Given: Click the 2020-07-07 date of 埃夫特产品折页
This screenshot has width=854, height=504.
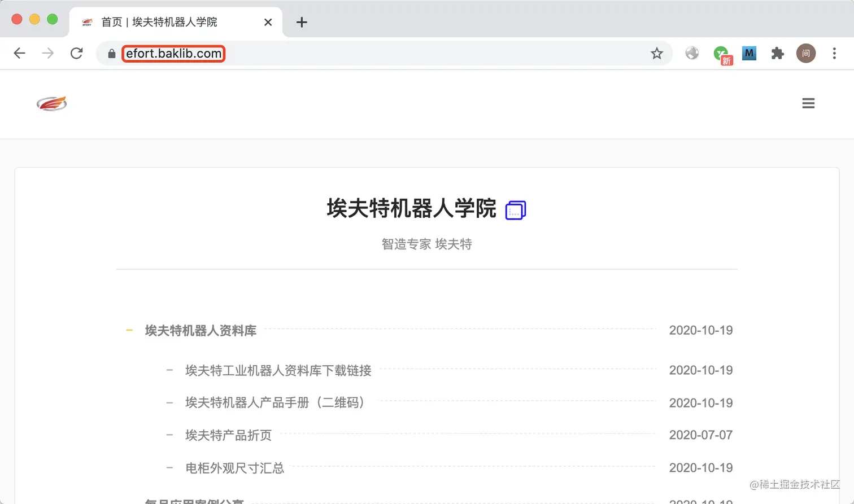Looking at the screenshot, I should [x=701, y=435].
